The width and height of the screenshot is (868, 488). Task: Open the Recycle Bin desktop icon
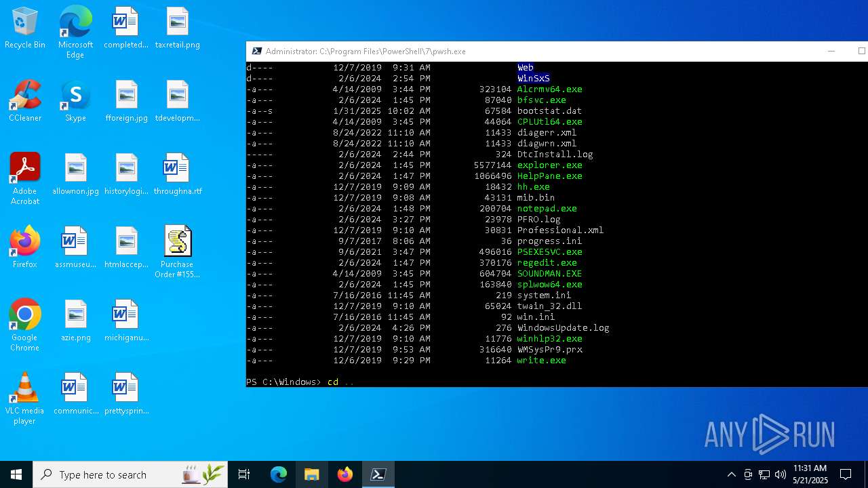pyautogui.click(x=25, y=28)
